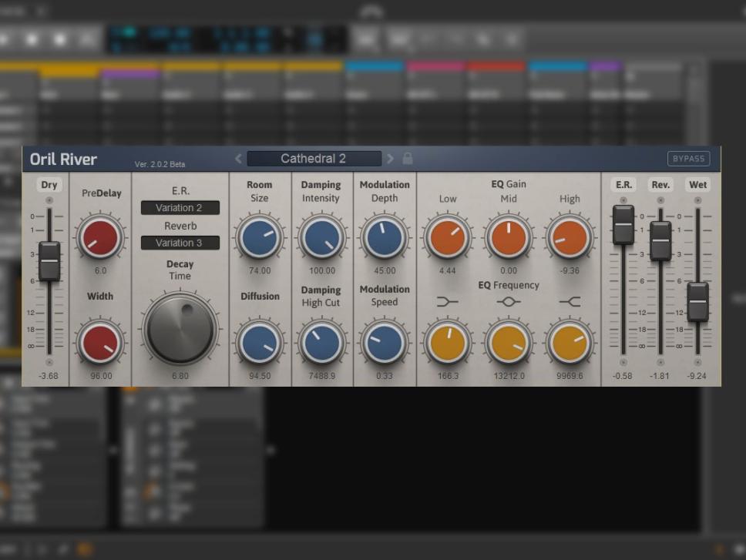746x560 pixels.
Task: Click the large Decay Time knob
Action: click(180, 327)
